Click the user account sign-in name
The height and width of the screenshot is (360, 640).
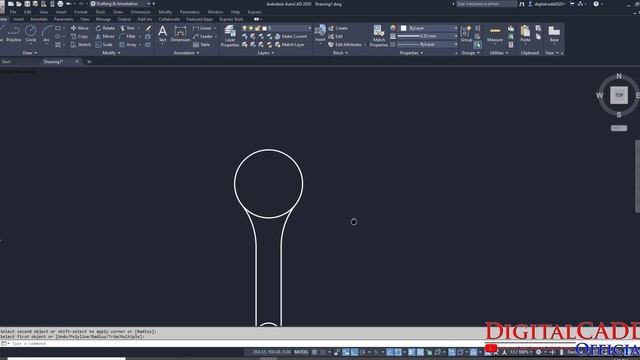[549, 4]
